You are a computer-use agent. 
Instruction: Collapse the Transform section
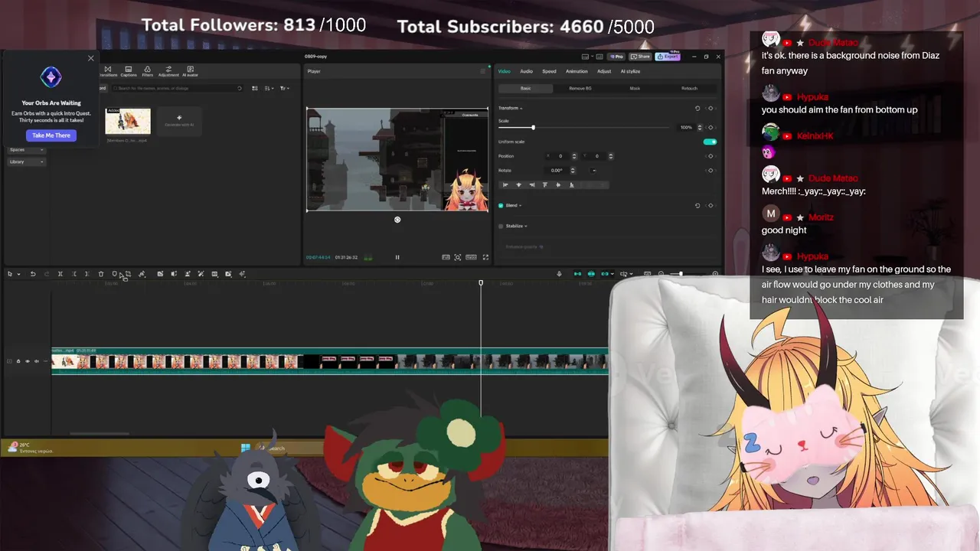tap(521, 108)
